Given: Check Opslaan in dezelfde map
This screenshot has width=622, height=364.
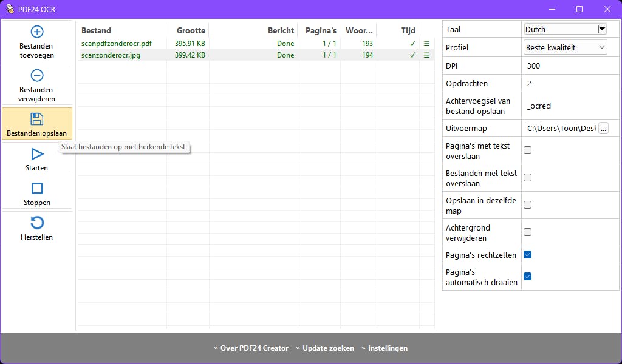Looking at the screenshot, I should coord(528,205).
